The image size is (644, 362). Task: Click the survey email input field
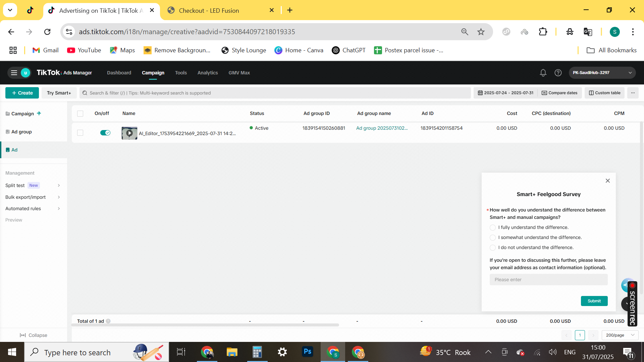(548, 280)
